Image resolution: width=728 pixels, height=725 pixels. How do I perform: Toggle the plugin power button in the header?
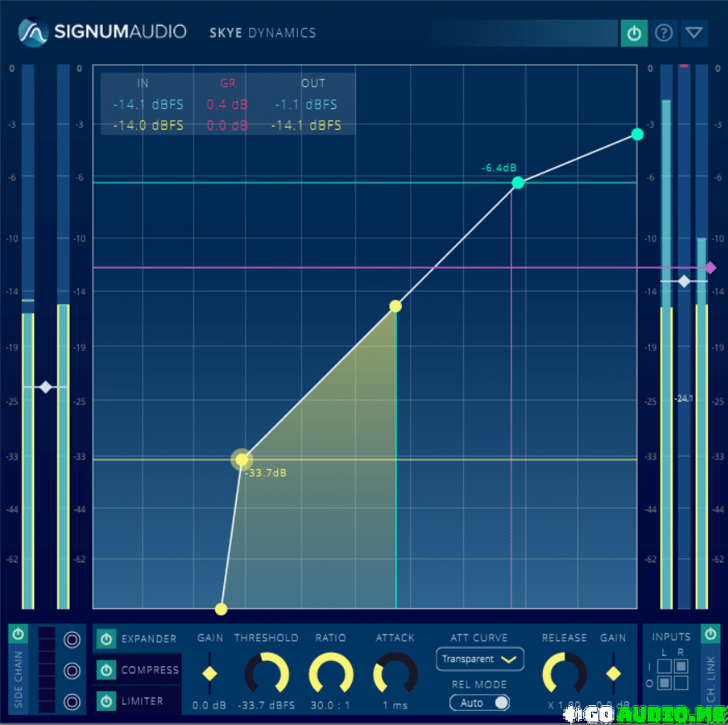(633, 33)
